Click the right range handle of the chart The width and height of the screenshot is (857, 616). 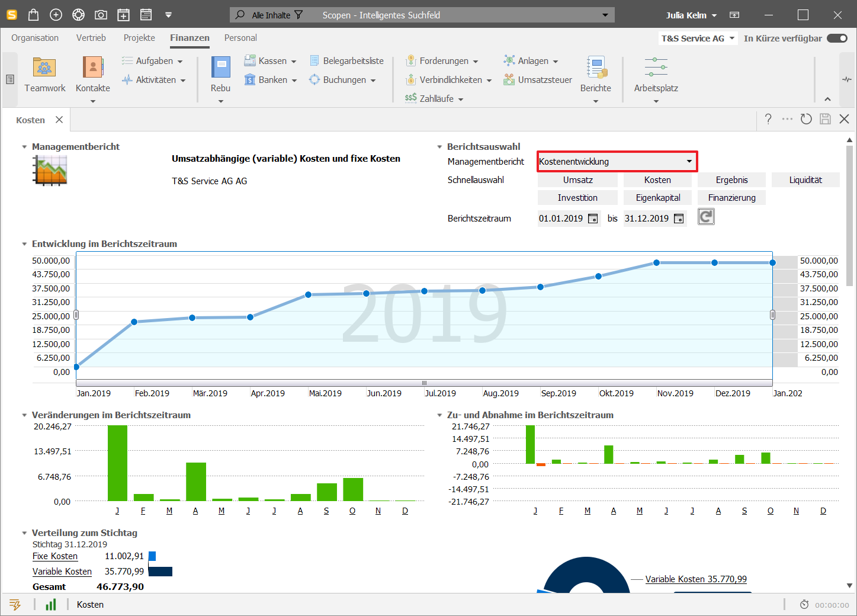[772, 315]
